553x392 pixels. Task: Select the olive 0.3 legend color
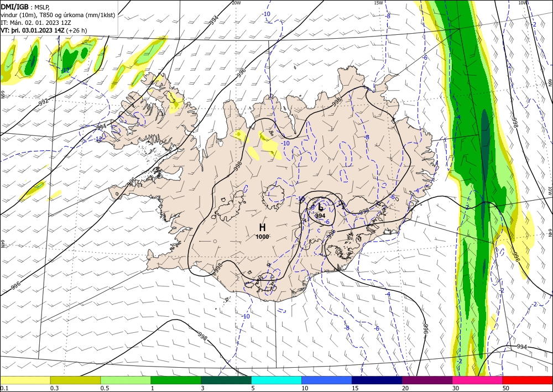pyautogui.click(x=75, y=380)
